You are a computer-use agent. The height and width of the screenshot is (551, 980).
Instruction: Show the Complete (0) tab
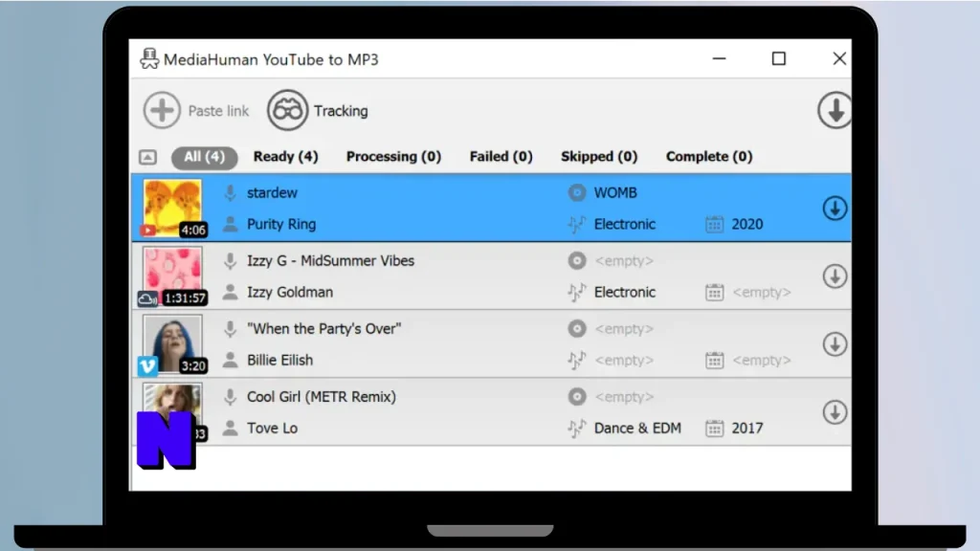click(x=709, y=157)
